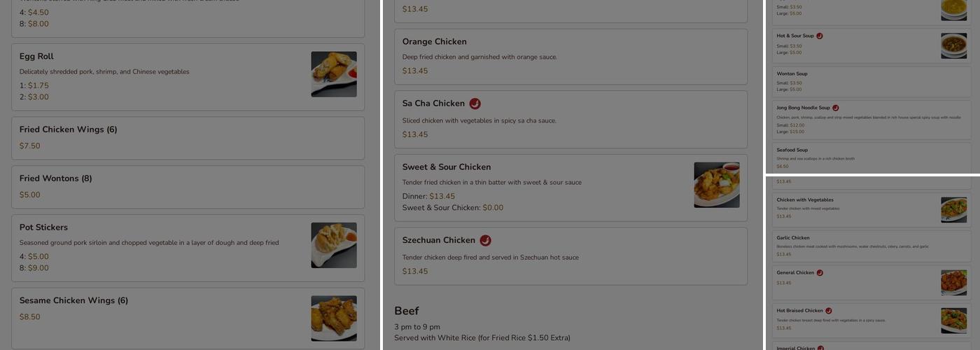
Task: Click the spicy icon beside Hot & Sour Soup
Action: [820, 36]
